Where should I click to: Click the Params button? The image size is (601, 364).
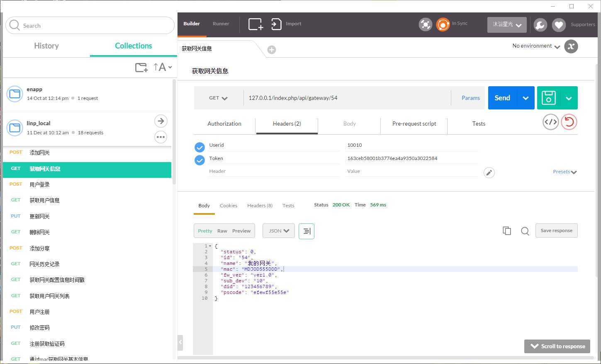click(471, 98)
